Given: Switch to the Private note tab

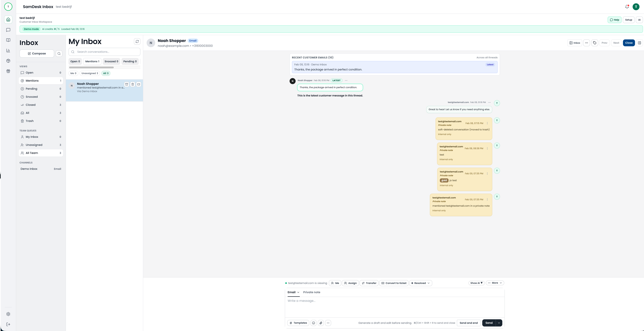Looking at the screenshot, I should click(x=312, y=292).
